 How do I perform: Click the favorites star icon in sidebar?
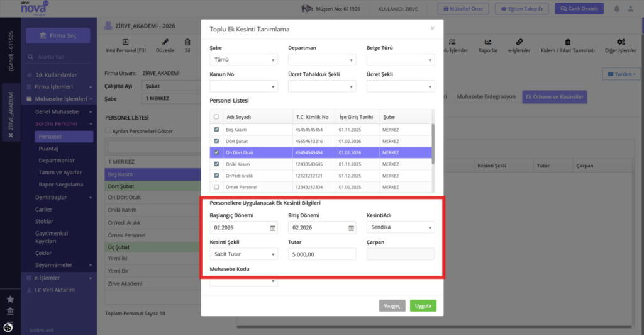[x=10, y=299]
